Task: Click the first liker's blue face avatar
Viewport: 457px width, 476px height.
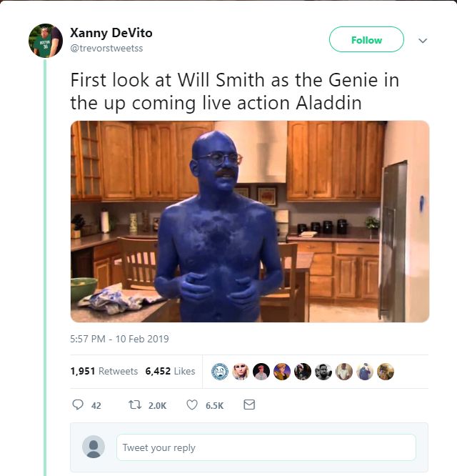Action: (x=220, y=372)
